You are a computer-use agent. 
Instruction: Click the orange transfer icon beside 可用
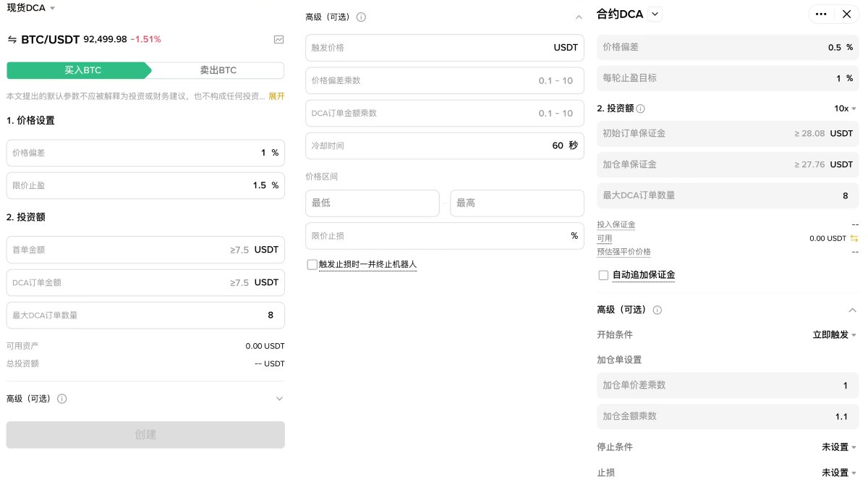click(854, 238)
